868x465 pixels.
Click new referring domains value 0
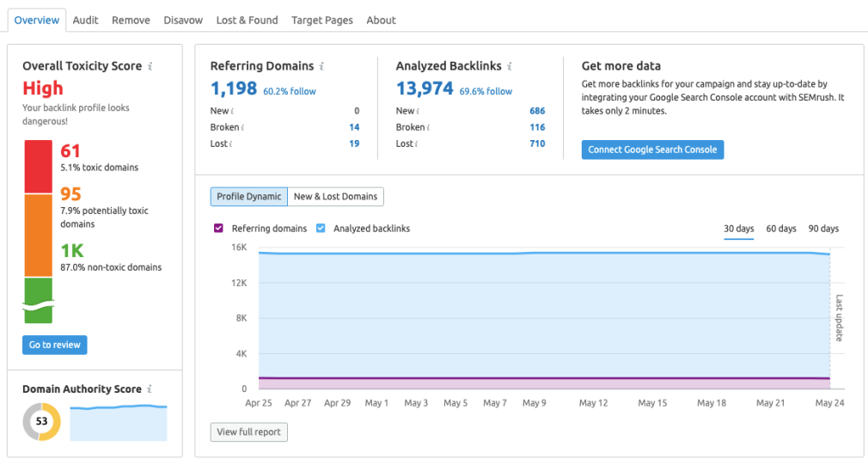click(357, 111)
